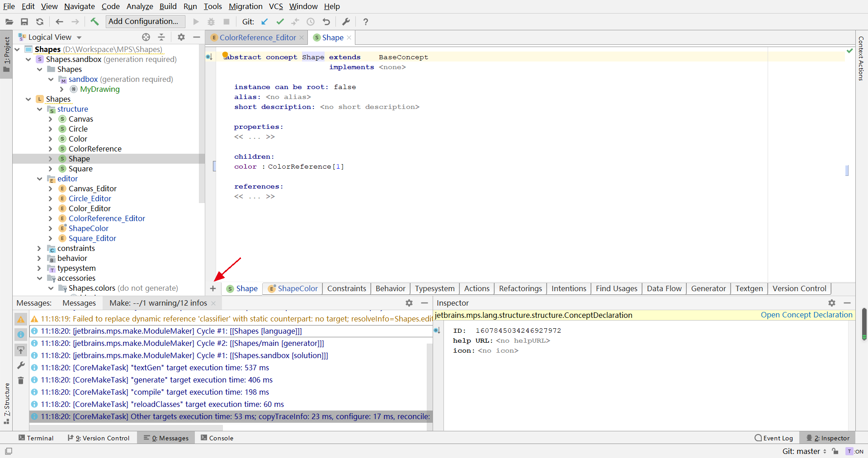The image size is (868, 458).
Task: Run Git update via blue arrow icon
Action: point(265,21)
